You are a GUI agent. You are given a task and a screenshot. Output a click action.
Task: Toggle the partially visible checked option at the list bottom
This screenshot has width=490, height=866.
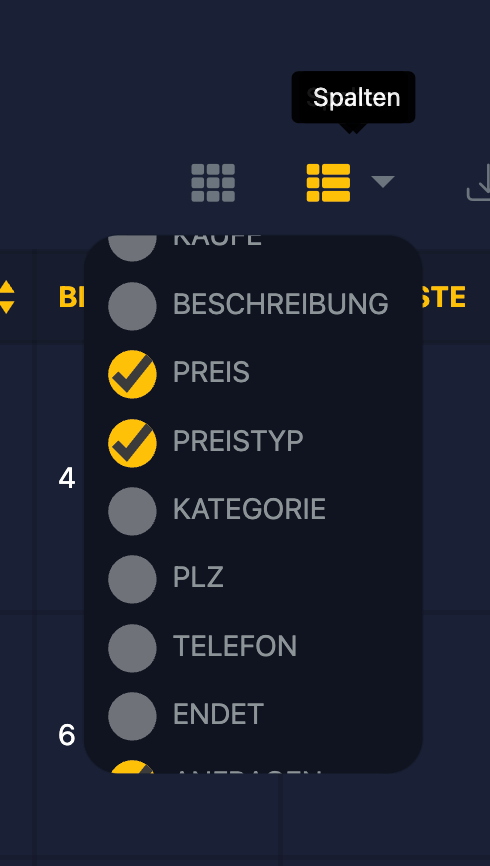click(132, 767)
